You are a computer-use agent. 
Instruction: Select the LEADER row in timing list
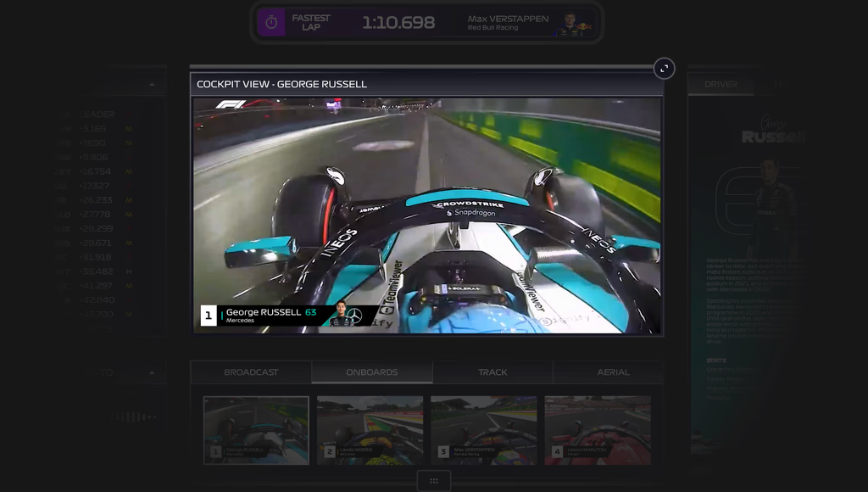click(x=96, y=115)
